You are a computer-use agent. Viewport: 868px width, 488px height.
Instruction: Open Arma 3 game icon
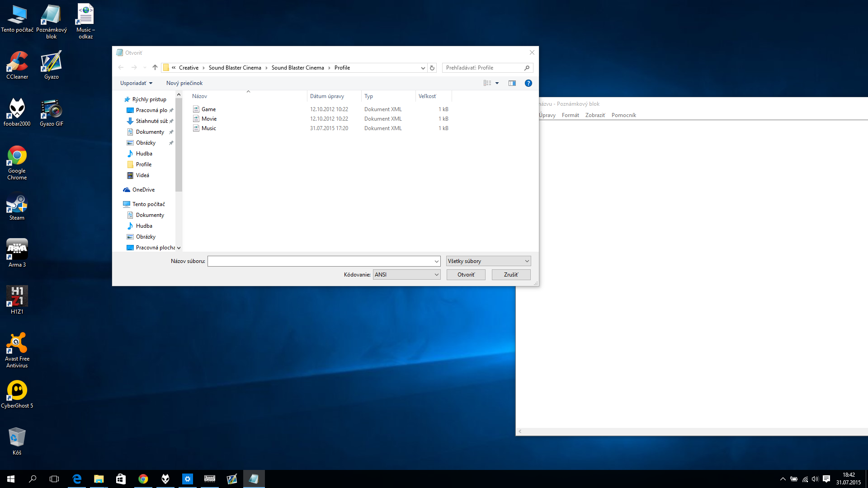pyautogui.click(x=17, y=250)
